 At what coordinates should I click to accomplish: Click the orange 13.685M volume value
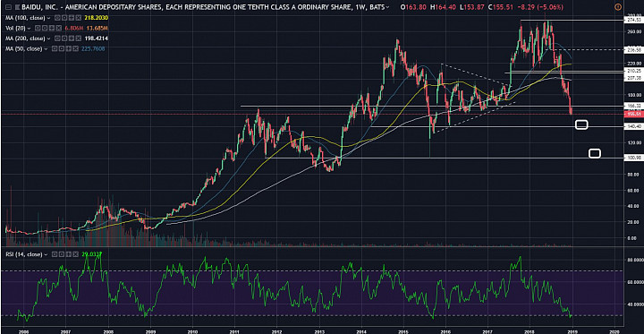(97, 29)
